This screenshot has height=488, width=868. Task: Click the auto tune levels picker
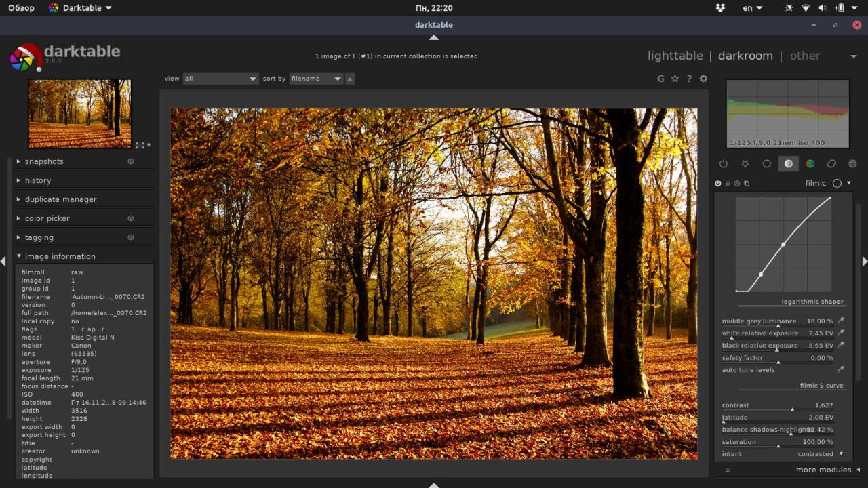pos(841,370)
